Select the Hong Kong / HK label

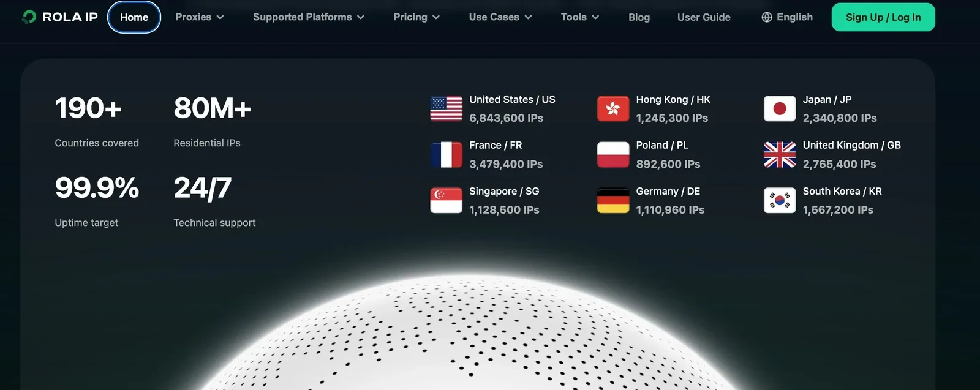coord(673,99)
